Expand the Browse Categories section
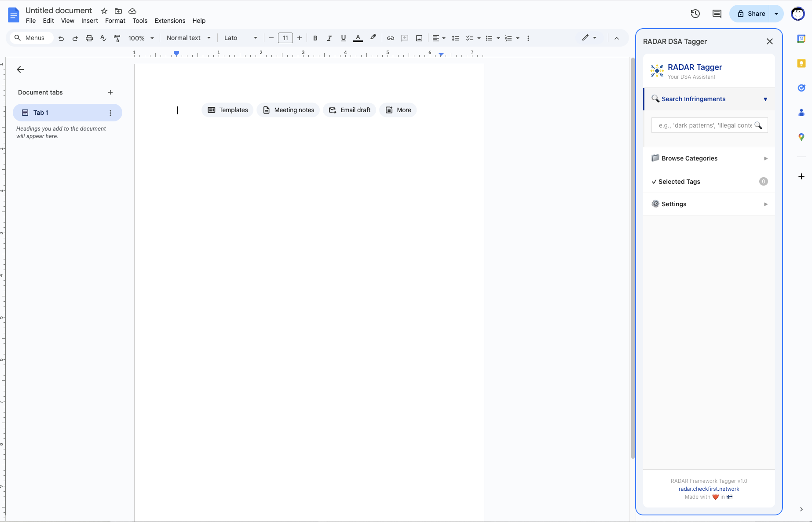Viewport: 812px width, 522px height. click(709, 158)
